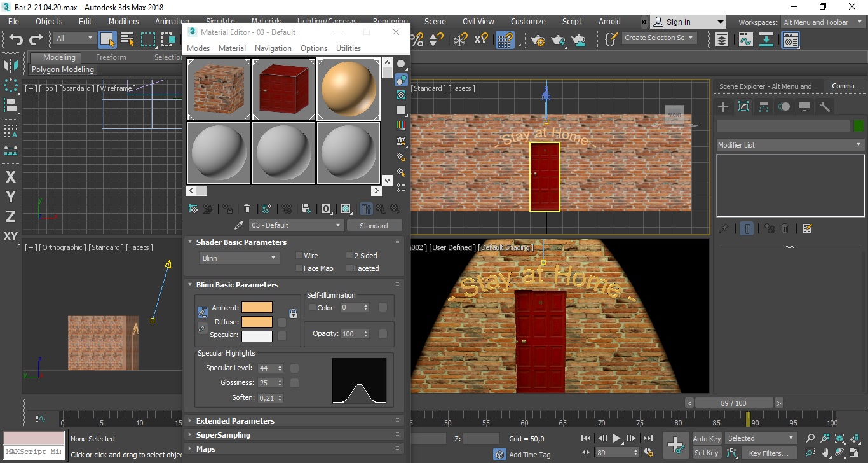
Task: Click Video Color Check icon
Action: pyautogui.click(x=401, y=126)
